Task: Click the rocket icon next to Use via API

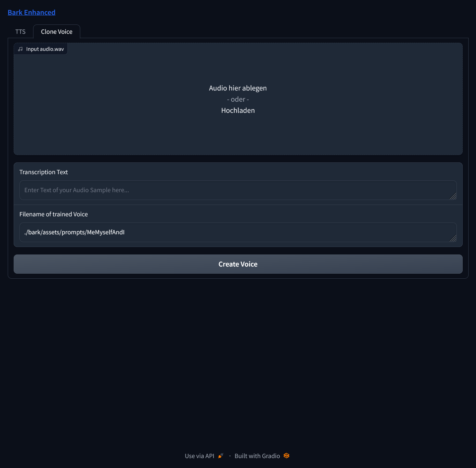Action: (x=221, y=456)
